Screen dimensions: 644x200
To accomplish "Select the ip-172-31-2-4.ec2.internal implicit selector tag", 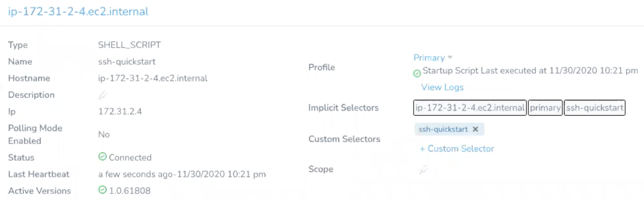I will point(470,108).
